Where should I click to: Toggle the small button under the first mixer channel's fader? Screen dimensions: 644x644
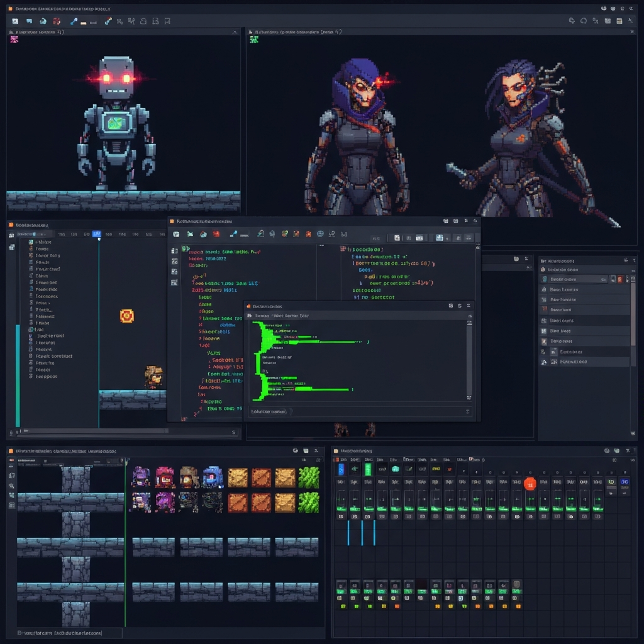click(x=341, y=517)
